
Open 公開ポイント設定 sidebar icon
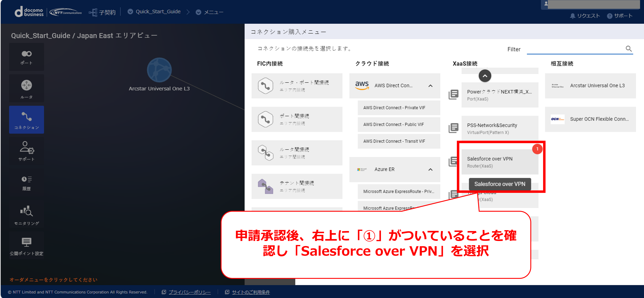(27, 246)
